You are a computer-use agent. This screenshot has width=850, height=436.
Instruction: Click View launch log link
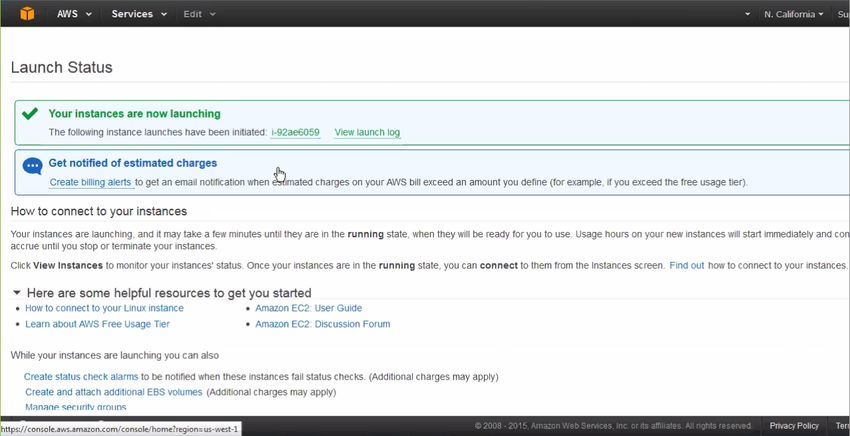tap(367, 132)
